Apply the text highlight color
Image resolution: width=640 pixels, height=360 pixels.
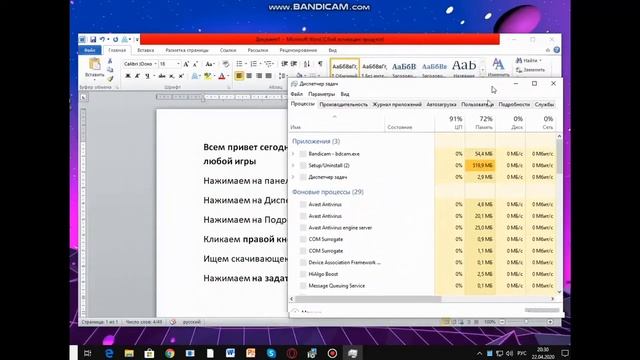pos(208,76)
